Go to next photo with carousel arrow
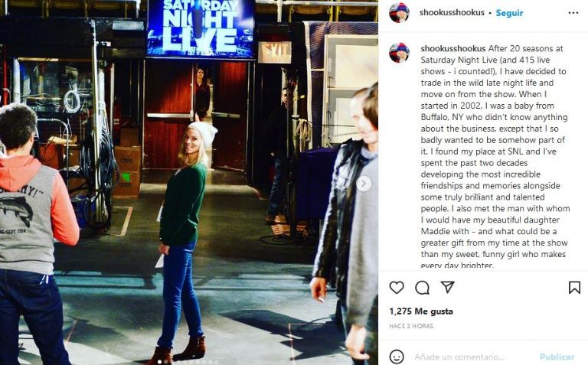Viewport: 588px width, 365px height. pos(364,184)
